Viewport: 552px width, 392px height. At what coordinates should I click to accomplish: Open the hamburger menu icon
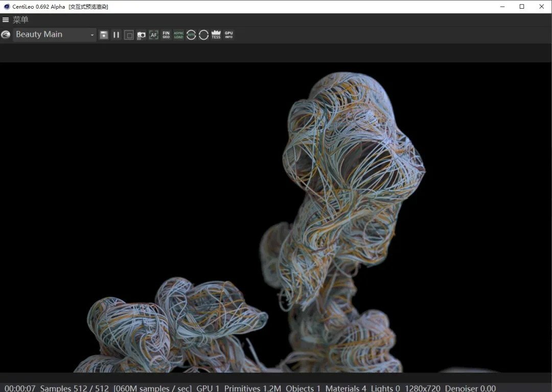[6, 20]
